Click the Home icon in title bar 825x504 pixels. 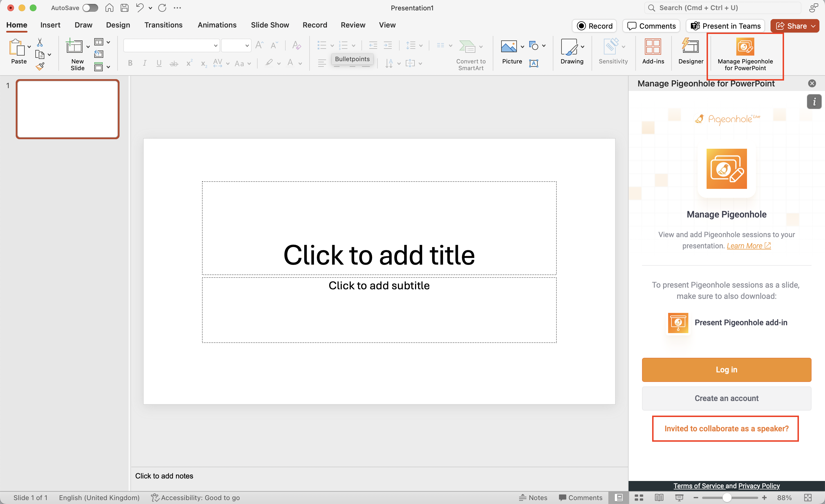[109, 8]
